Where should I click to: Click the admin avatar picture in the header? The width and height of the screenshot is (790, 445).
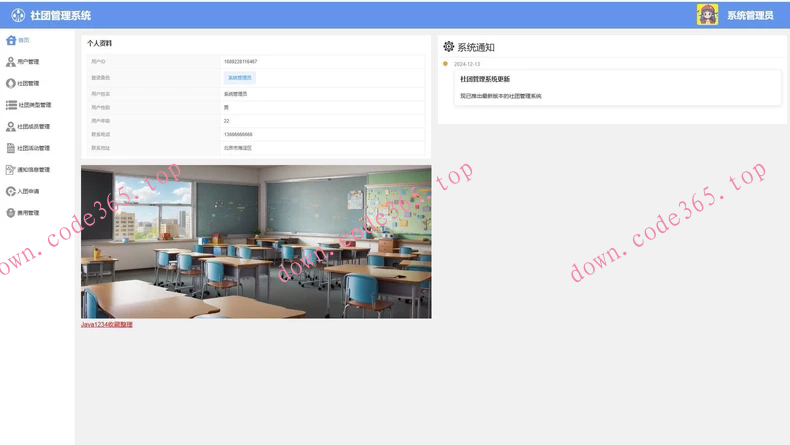click(707, 14)
